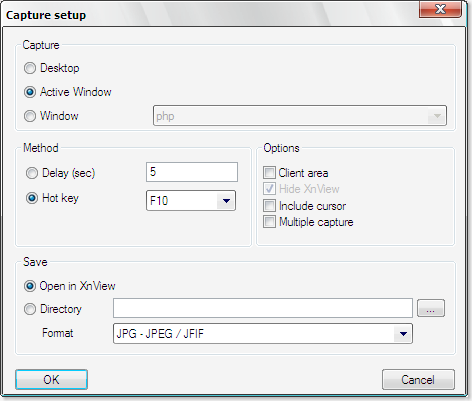Screen dimensions: 472x401
Task: Click the Cancel button
Action: tap(418, 379)
